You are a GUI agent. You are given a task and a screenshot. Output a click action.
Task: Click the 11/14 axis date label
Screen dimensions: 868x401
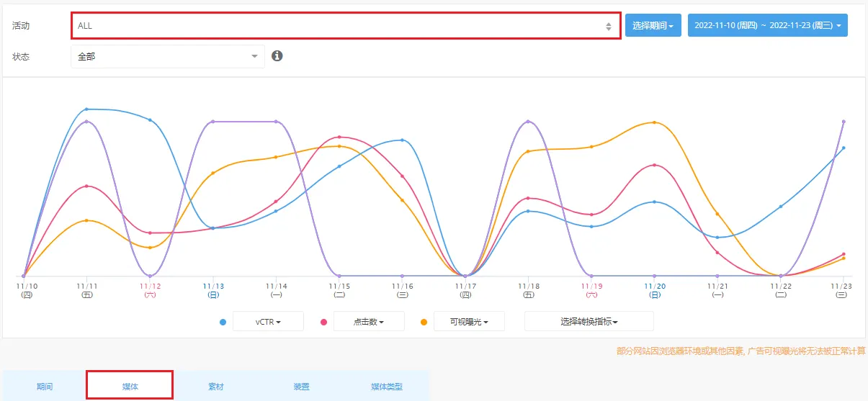pos(276,289)
